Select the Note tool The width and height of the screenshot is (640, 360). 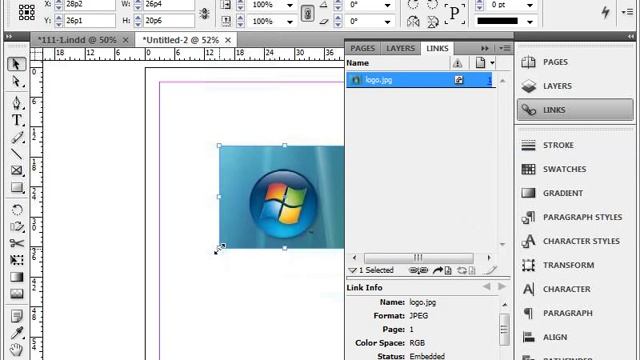[x=16, y=316]
